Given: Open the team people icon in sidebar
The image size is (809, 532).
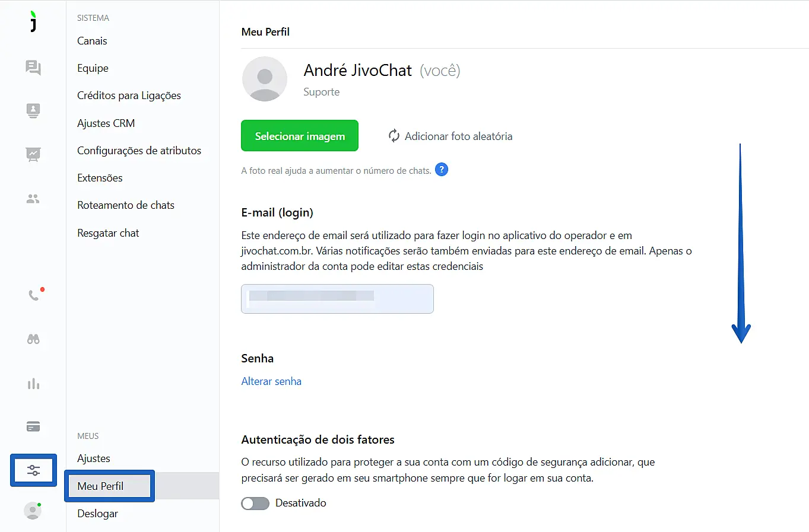Looking at the screenshot, I should tap(33, 199).
